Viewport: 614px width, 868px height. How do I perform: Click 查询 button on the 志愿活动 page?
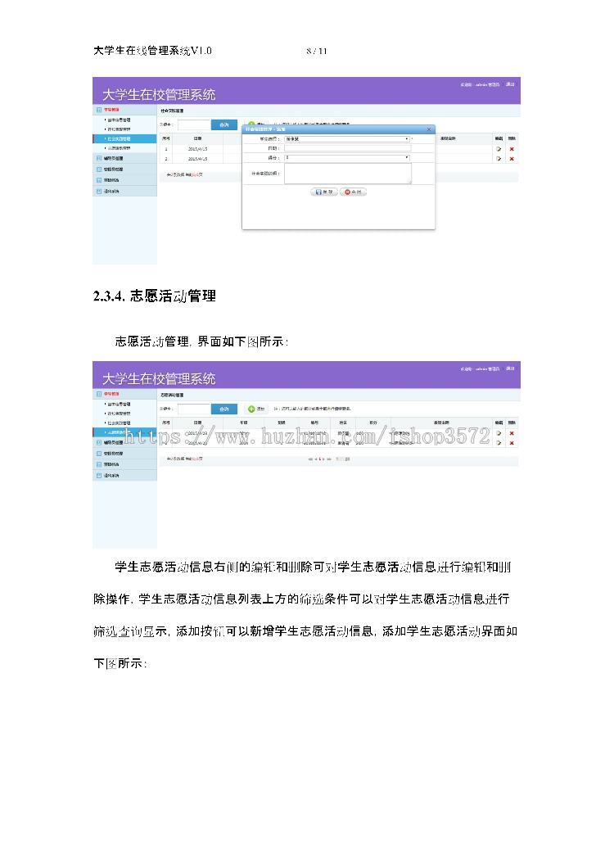click(224, 409)
